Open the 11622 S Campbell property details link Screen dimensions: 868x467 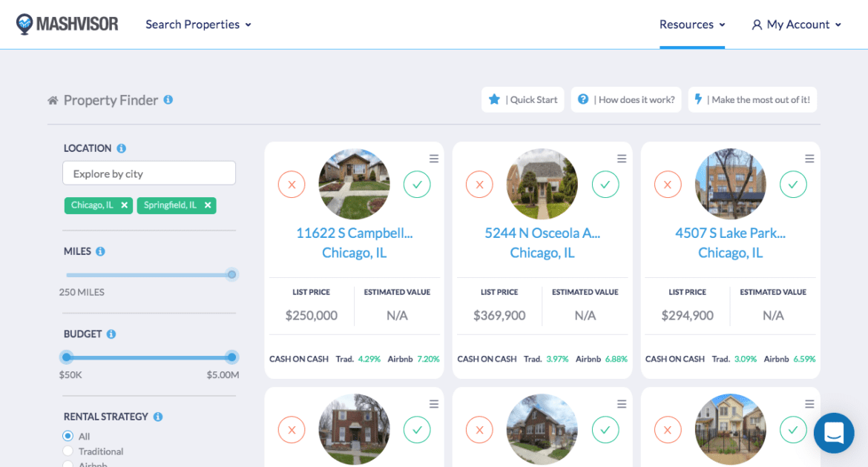click(x=354, y=233)
